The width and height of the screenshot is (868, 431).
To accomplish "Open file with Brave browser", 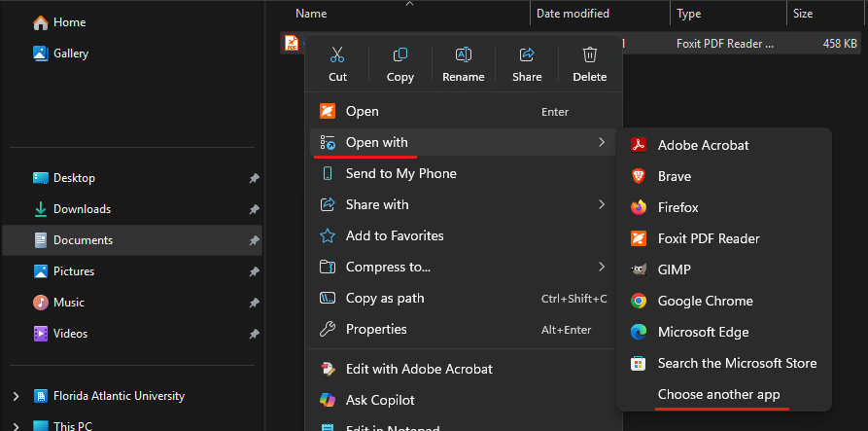I will click(x=675, y=176).
